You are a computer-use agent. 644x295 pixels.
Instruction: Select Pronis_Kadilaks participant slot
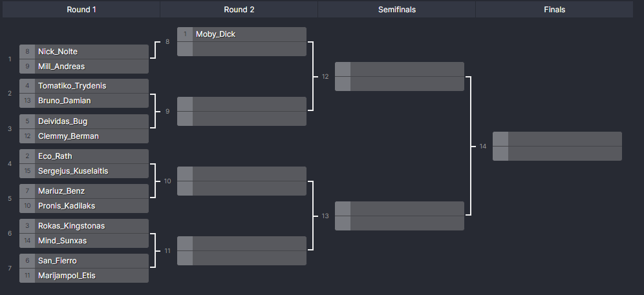pos(84,206)
